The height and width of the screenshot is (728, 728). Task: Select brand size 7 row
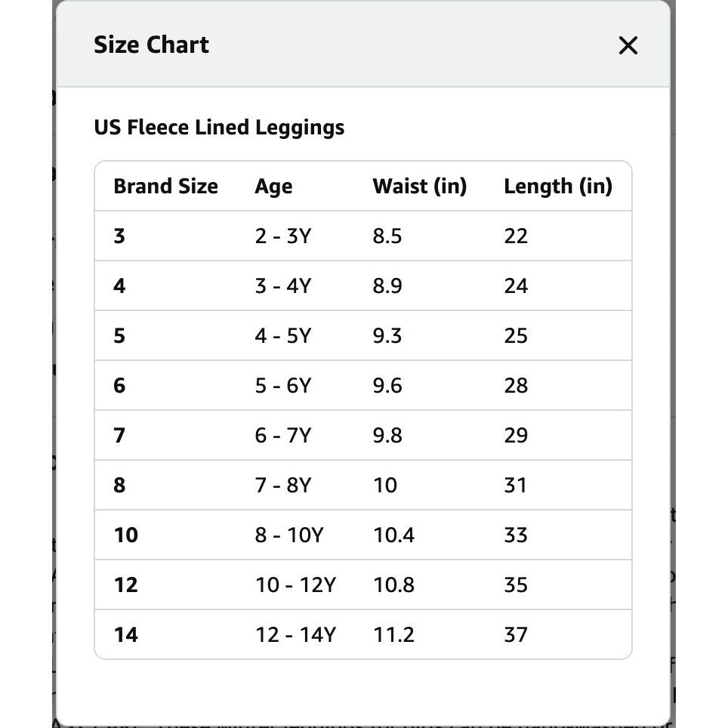pyautogui.click(x=363, y=435)
